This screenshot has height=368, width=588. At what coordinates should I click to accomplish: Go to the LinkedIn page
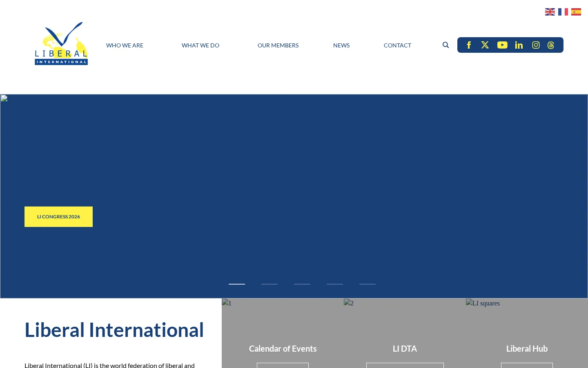(x=519, y=45)
